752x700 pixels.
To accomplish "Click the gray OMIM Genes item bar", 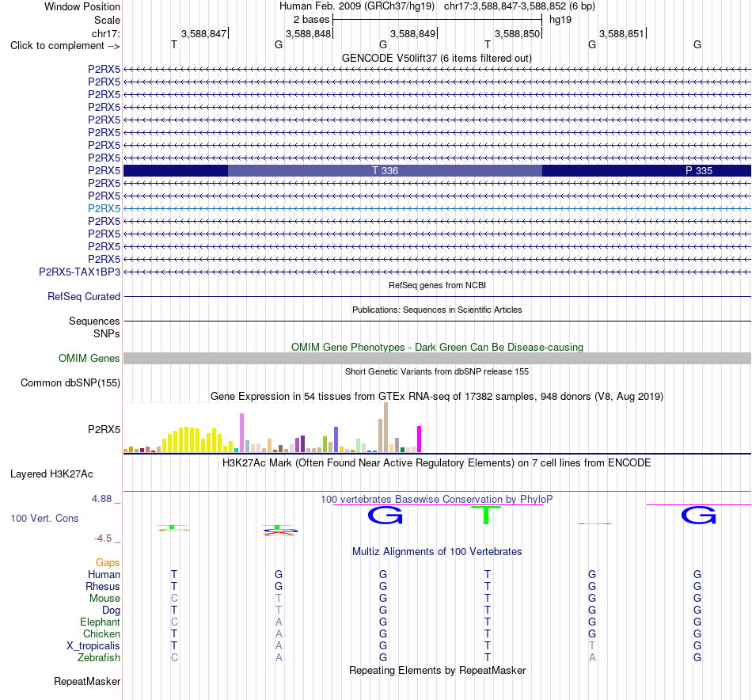I will [x=437, y=359].
